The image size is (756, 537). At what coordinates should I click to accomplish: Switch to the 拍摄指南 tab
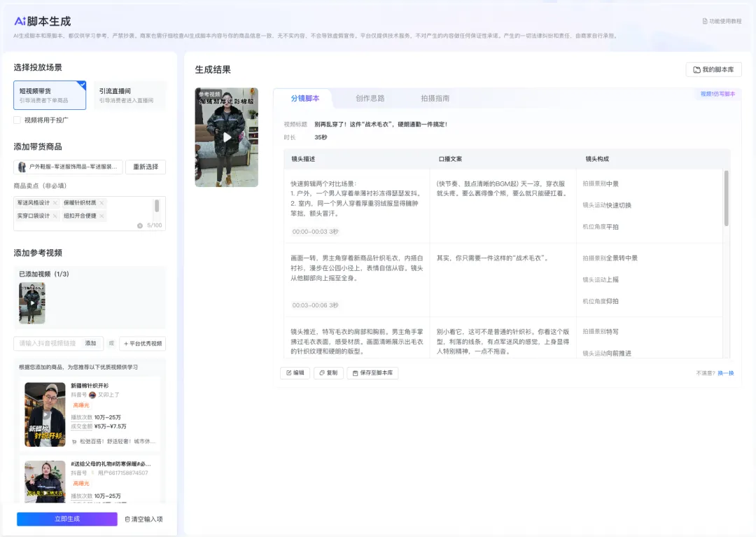pyautogui.click(x=435, y=98)
